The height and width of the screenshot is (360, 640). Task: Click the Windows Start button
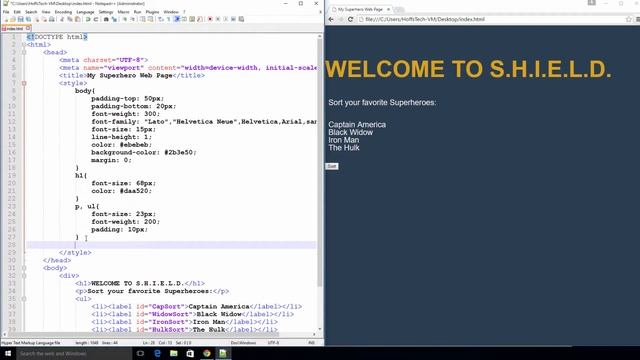8,353
